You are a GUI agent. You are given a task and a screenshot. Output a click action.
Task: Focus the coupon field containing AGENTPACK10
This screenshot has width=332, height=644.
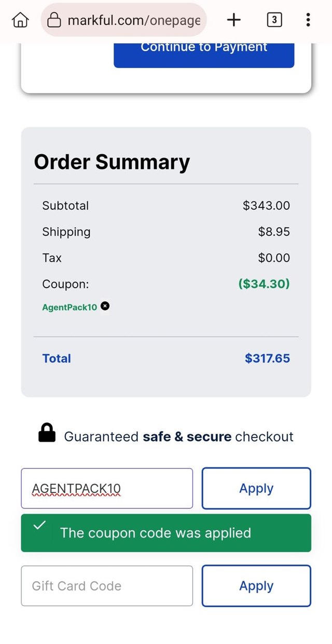pos(107,488)
